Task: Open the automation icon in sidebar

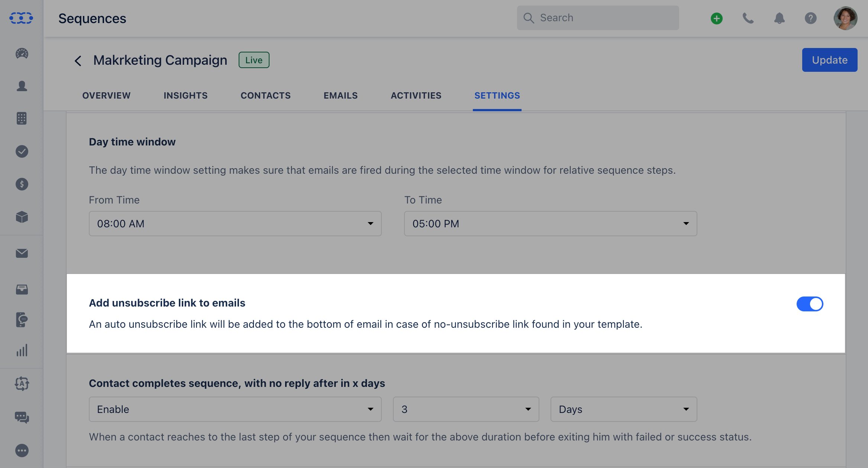Action: click(x=22, y=384)
